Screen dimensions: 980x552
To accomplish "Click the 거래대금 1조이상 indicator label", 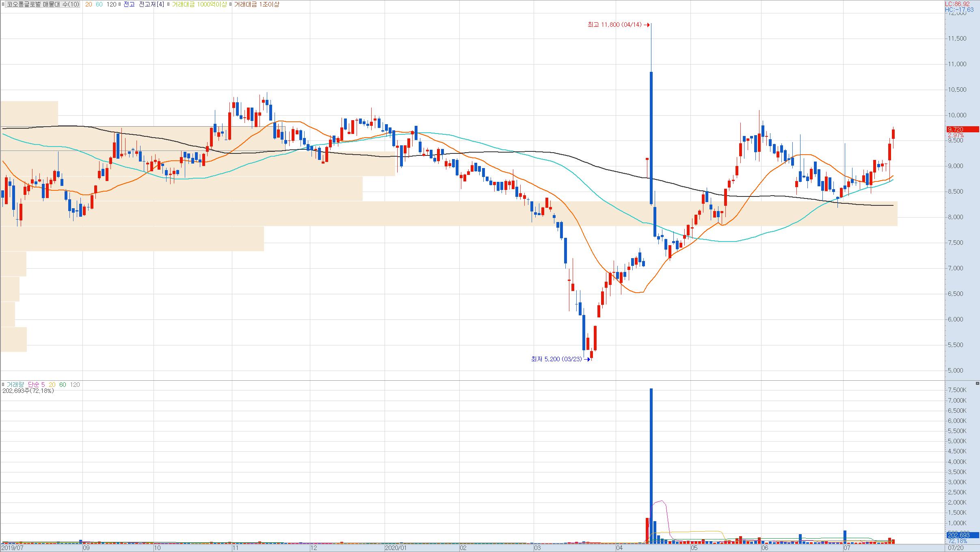I will pos(257,4).
